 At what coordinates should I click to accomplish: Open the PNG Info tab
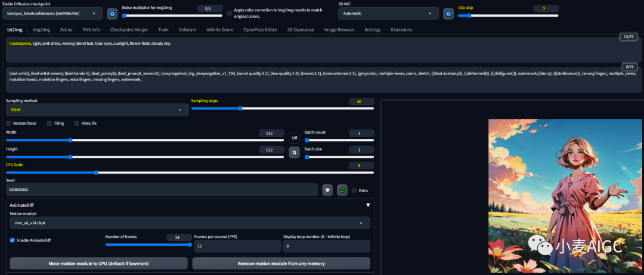[91, 30]
